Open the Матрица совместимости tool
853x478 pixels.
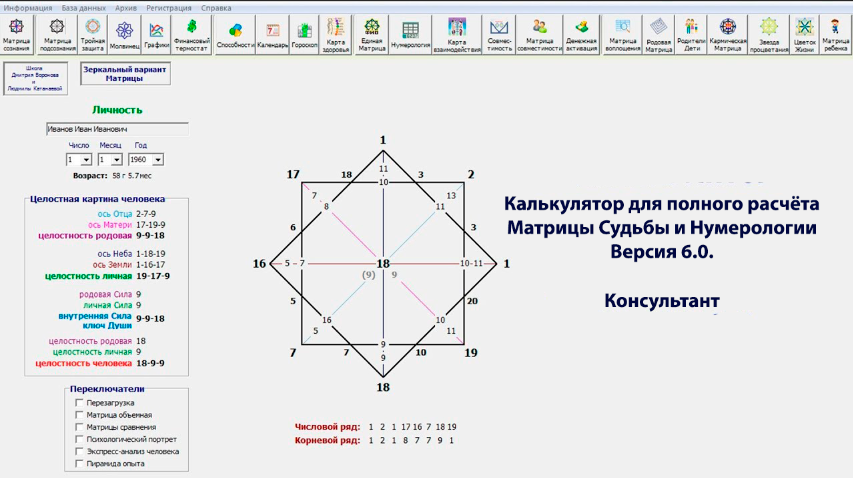tap(540, 35)
